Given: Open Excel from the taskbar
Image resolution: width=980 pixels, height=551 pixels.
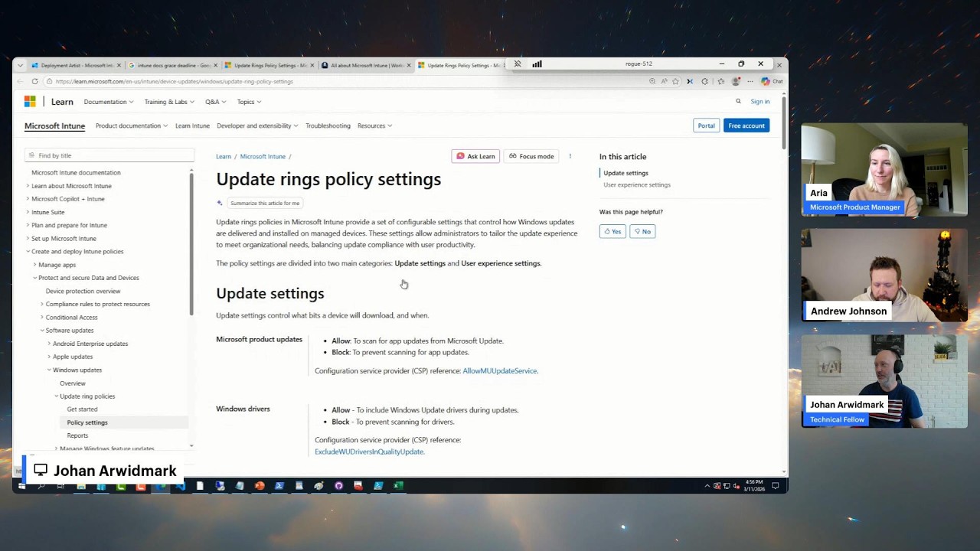Looking at the screenshot, I should pos(398,485).
